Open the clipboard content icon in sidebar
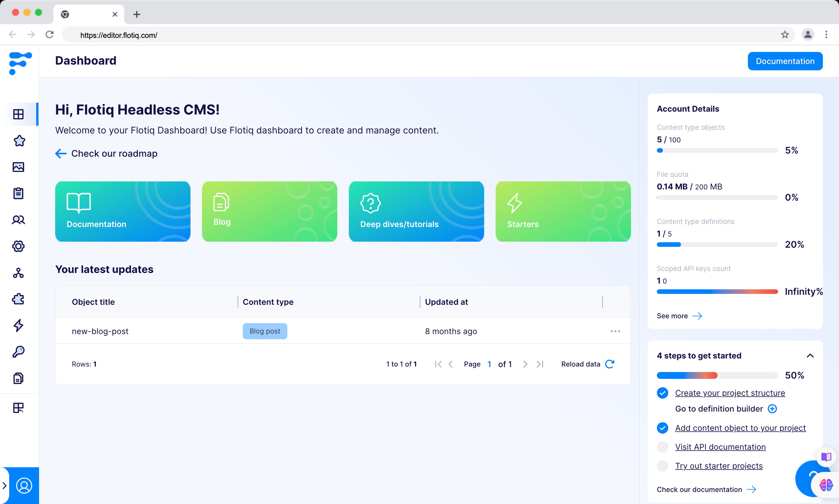 coord(19,193)
